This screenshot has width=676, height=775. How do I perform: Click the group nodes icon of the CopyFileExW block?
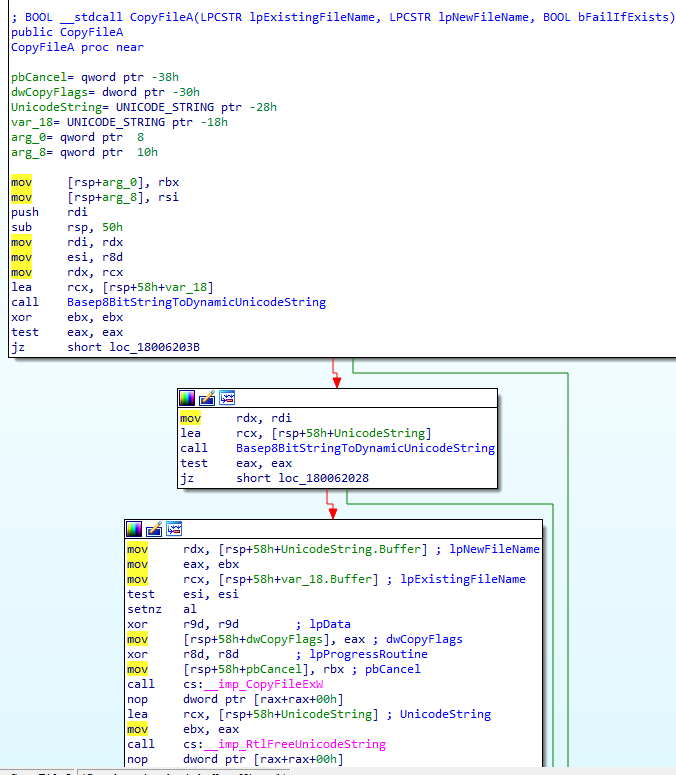[x=174, y=529]
